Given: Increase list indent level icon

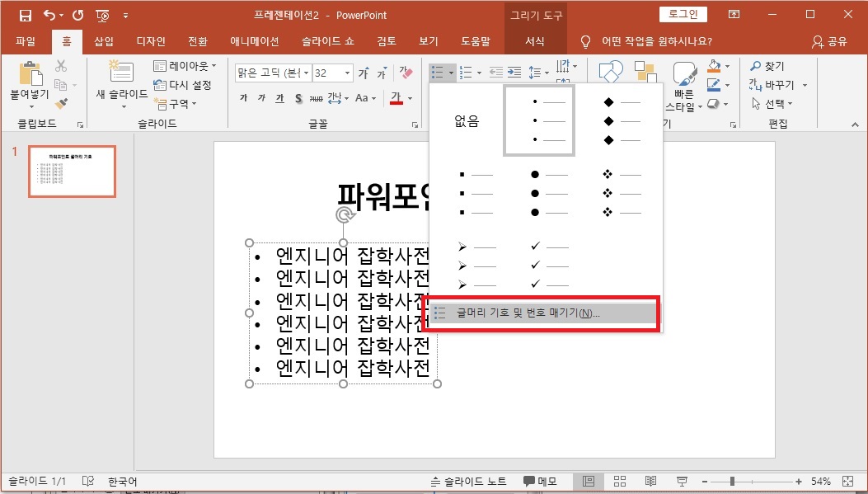Looking at the screenshot, I should (x=514, y=73).
